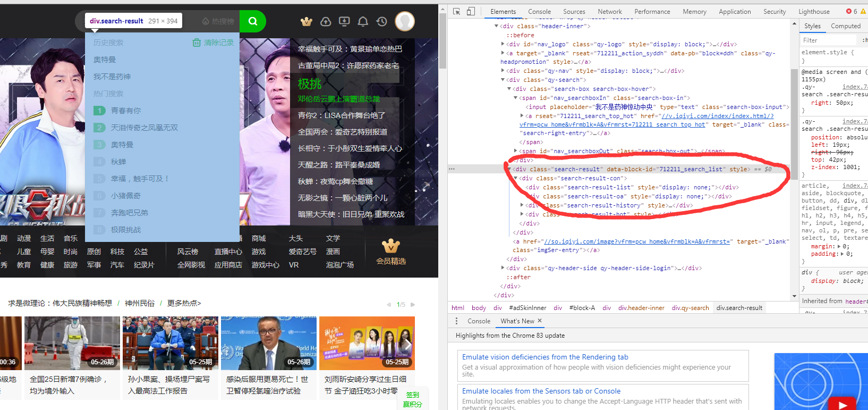868x410 pixels.
Task: Expand the span id="nav_searchboxOut" node
Action: click(x=515, y=151)
